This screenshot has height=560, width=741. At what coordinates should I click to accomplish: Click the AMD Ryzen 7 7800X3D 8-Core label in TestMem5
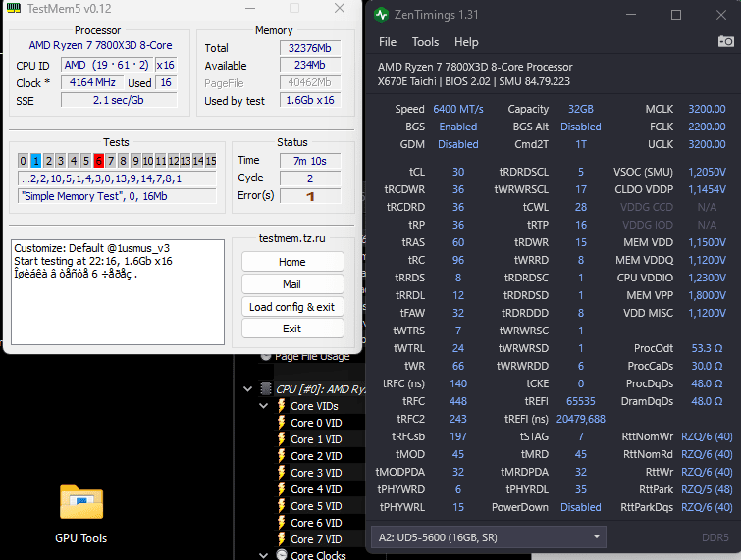coord(100,45)
